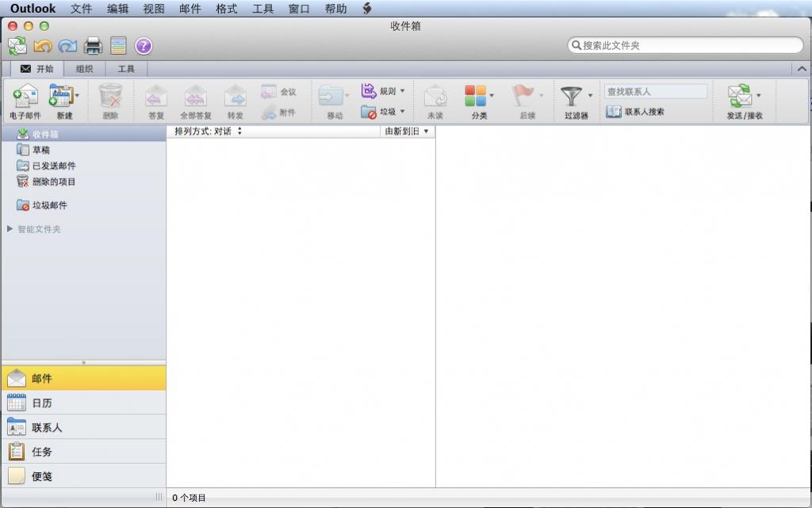Click the Undo arrow icon
The width and height of the screenshot is (812, 508).
click(43, 46)
